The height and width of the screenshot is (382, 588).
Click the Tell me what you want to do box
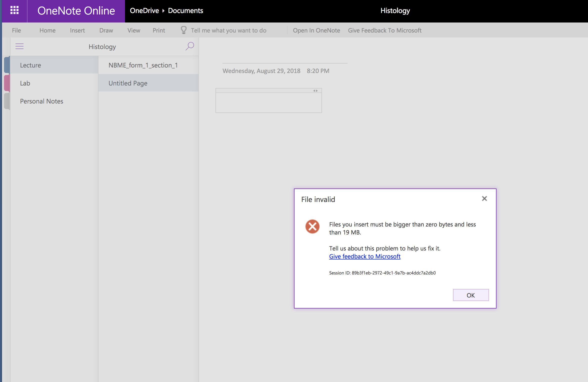click(229, 30)
